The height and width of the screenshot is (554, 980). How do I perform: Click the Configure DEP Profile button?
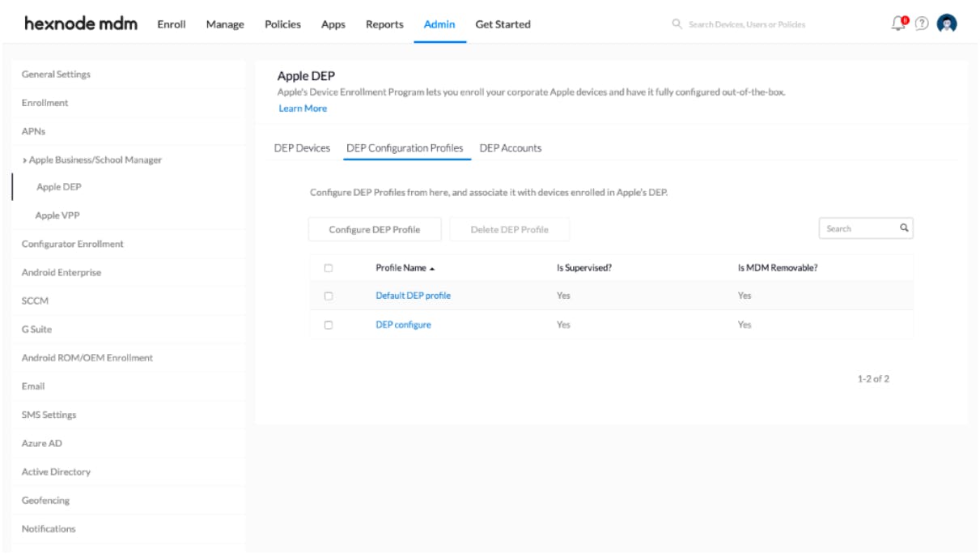pyautogui.click(x=374, y=228)
